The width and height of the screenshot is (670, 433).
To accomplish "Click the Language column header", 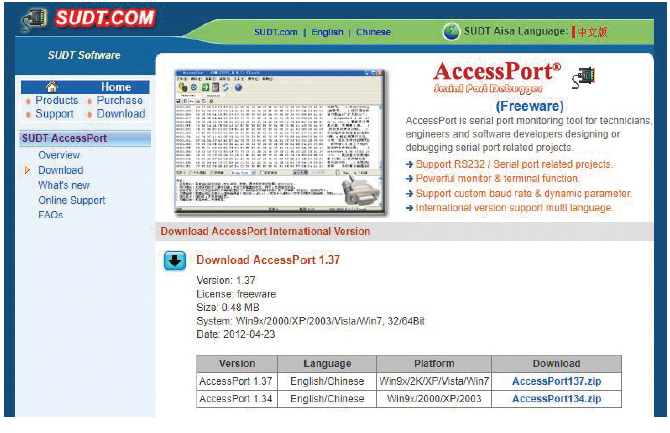I will [327, 364].
